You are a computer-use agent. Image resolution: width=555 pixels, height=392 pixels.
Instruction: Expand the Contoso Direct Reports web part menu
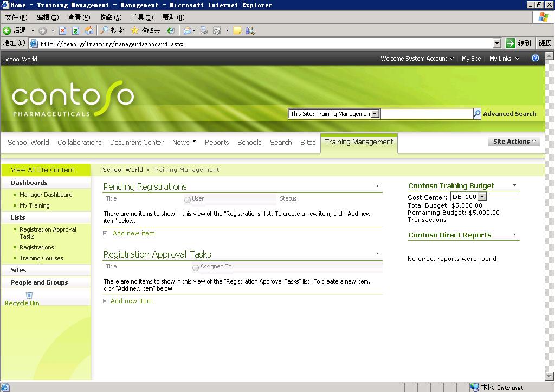pos(514,235)
